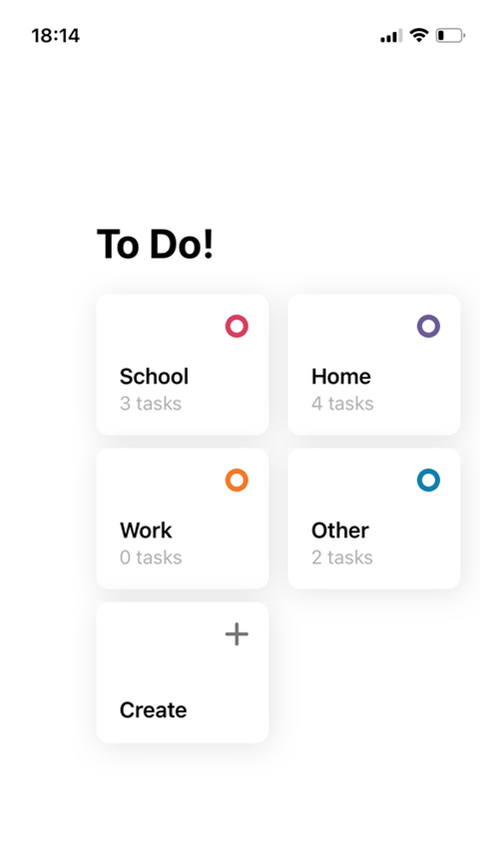Tap the 18:14 clock in status bar

click(55, 36)
